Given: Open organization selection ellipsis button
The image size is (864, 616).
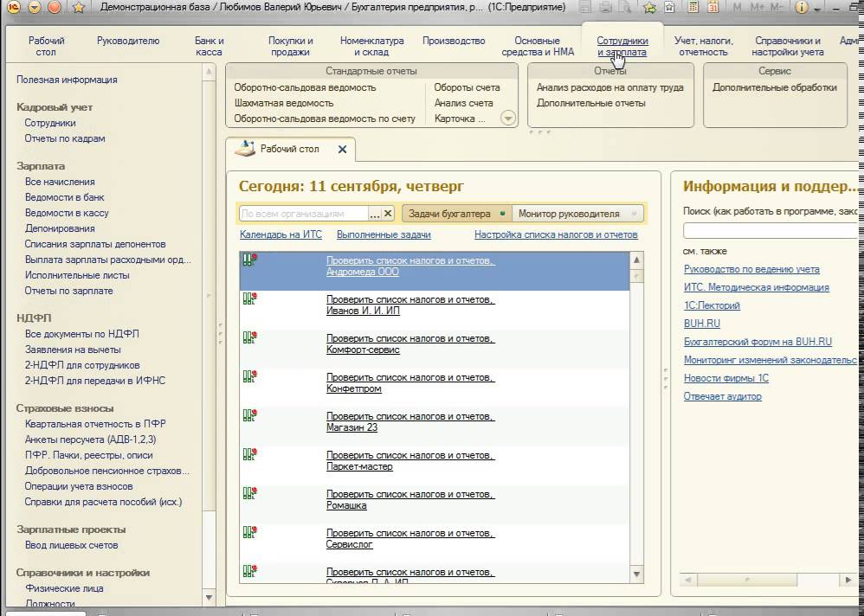Looking at the screenshot, I should pos(375,214).
